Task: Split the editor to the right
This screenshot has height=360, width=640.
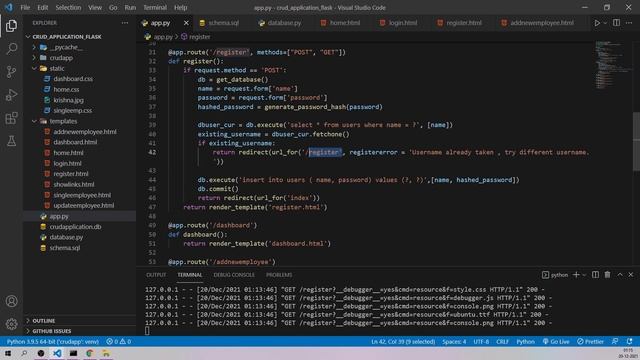Action: 616,23
